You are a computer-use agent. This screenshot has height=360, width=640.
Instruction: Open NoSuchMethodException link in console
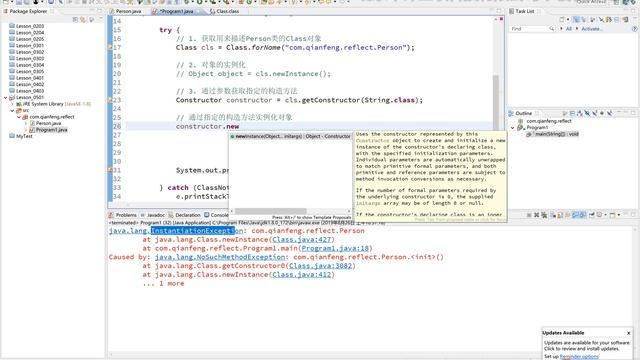tap(220, 257)
